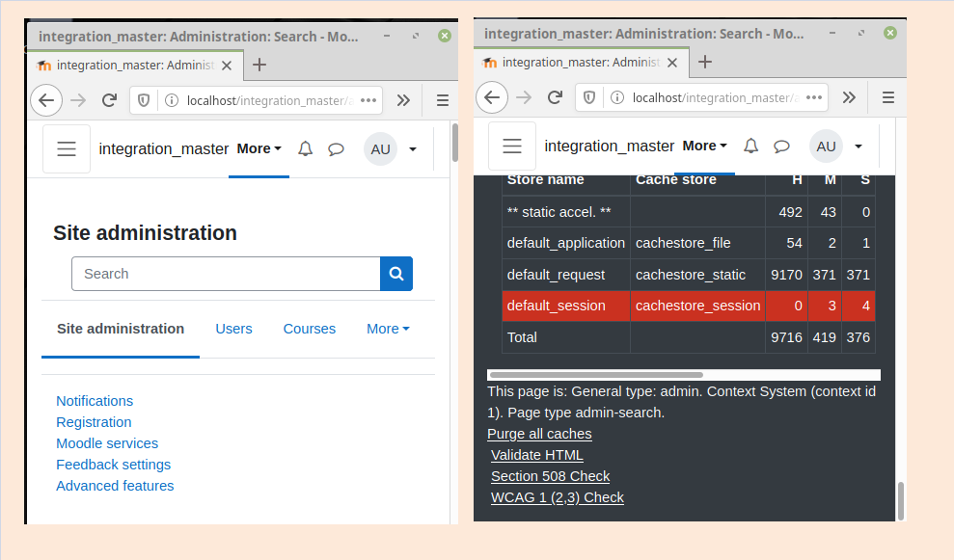Select Site administration tab
Screen dimensions: 954x560
point(121,329)
